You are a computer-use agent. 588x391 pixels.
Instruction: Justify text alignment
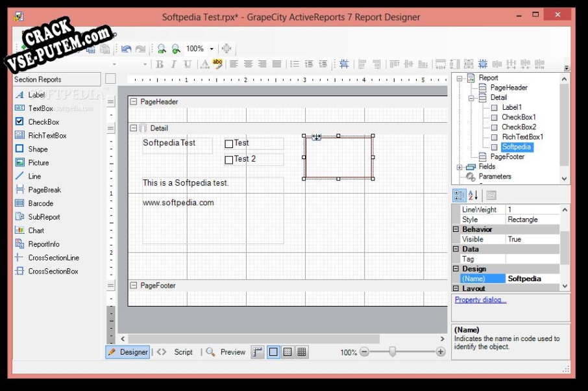(x=276, y=64)
